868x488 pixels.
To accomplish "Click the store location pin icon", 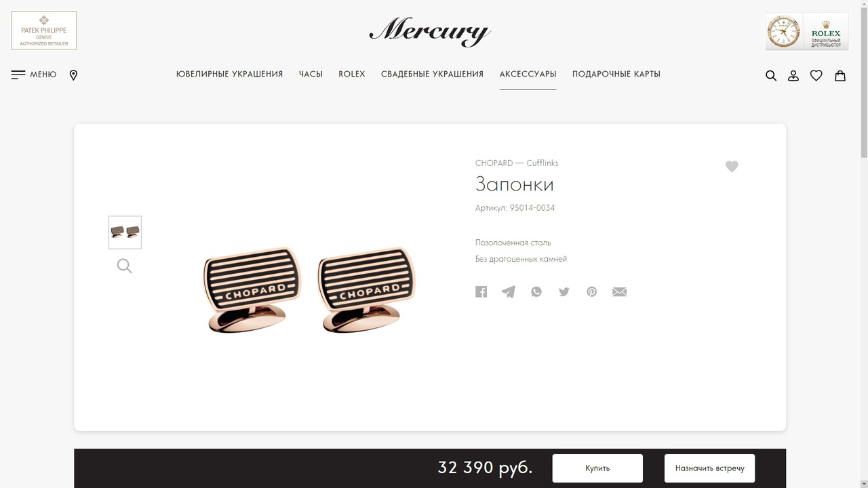I will click(73, 75).
